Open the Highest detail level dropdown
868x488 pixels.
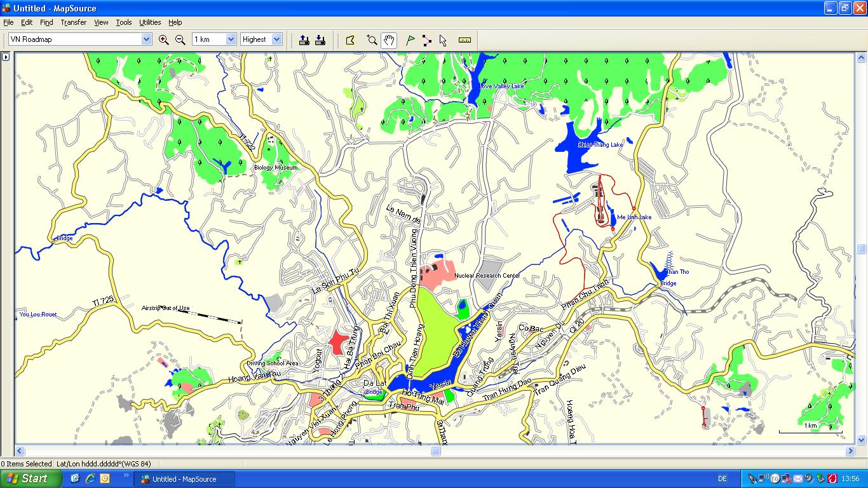pos(276,39)
